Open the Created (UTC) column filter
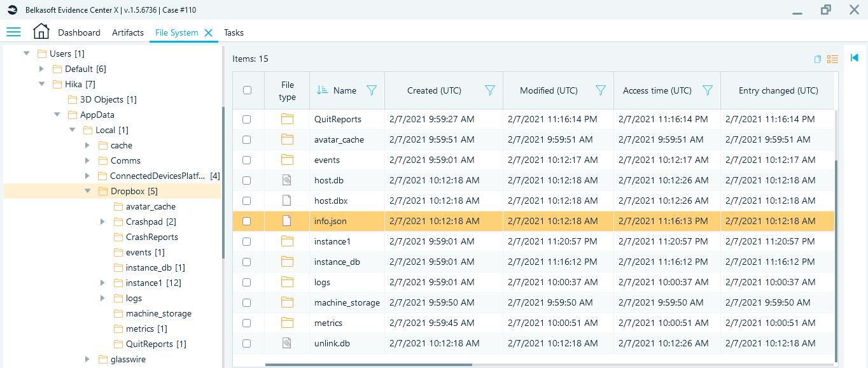868x368 pixels. (x=490, y=90)
